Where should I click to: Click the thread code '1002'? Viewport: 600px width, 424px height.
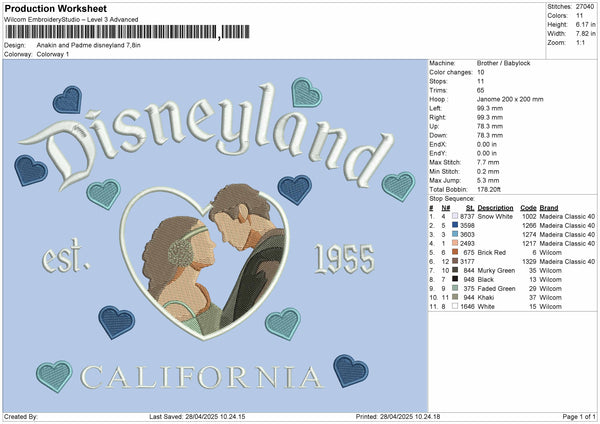[529, 217]
